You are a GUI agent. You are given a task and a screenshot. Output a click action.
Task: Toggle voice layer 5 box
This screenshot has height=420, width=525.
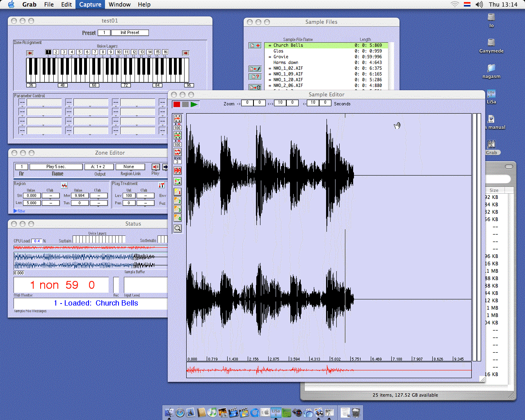point(80,52)
